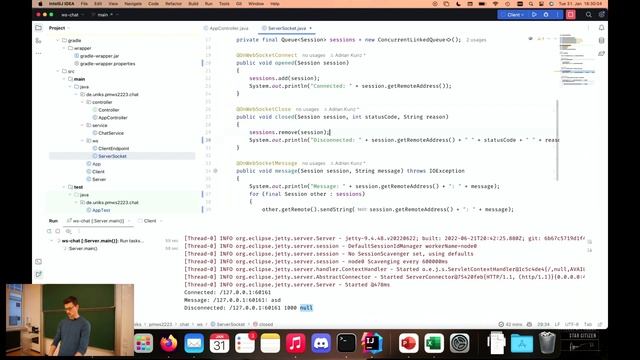Open IDE settings gear icon
640x360 pixels.
[601, 15]
